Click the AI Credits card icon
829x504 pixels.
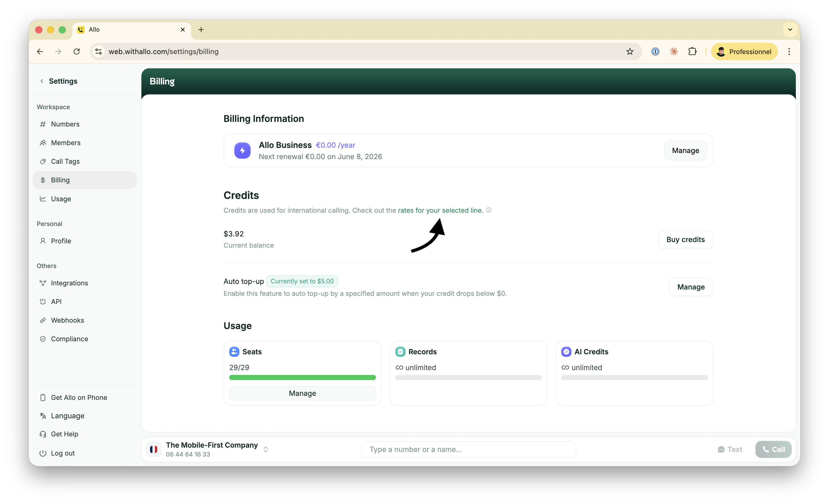pos(566,351)
